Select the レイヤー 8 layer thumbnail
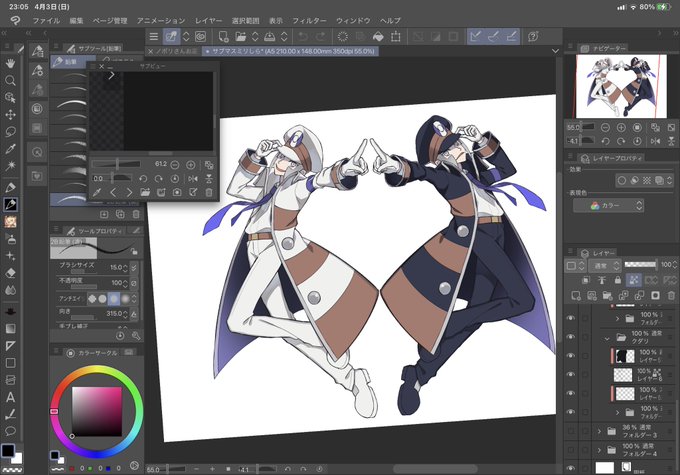This screenshot has height=475, width=680. (x=623, y=374)
